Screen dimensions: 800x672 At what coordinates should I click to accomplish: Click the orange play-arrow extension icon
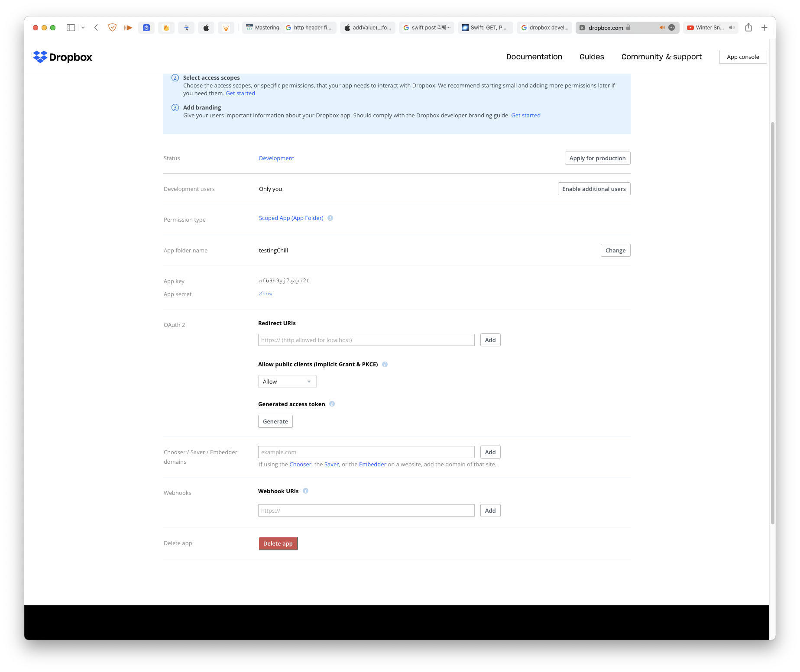128,28
